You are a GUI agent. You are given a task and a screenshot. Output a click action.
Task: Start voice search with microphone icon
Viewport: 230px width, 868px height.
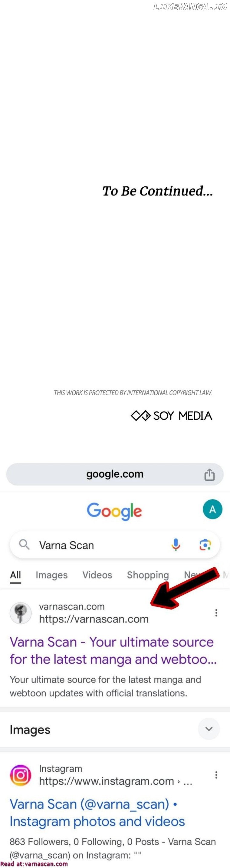coord(176,545)
